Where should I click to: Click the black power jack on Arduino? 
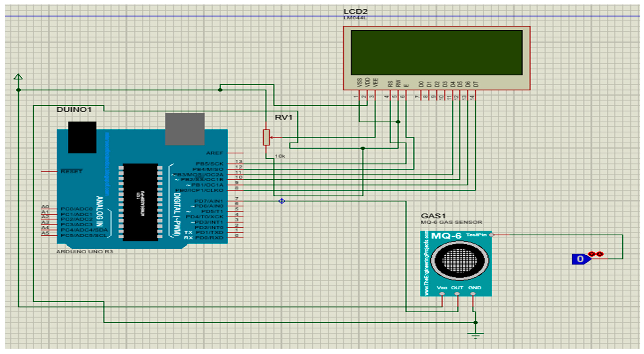point(82,137)
